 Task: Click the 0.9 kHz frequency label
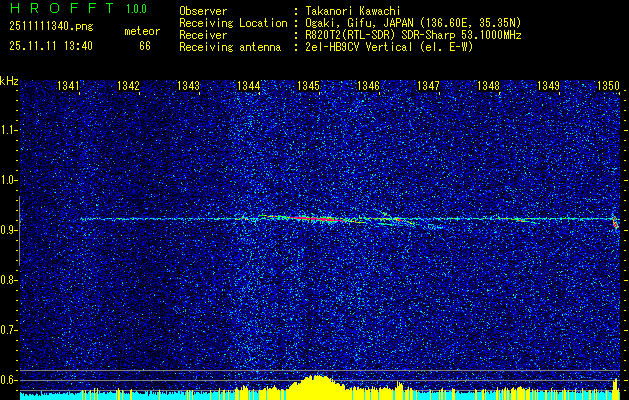[8, 230]
